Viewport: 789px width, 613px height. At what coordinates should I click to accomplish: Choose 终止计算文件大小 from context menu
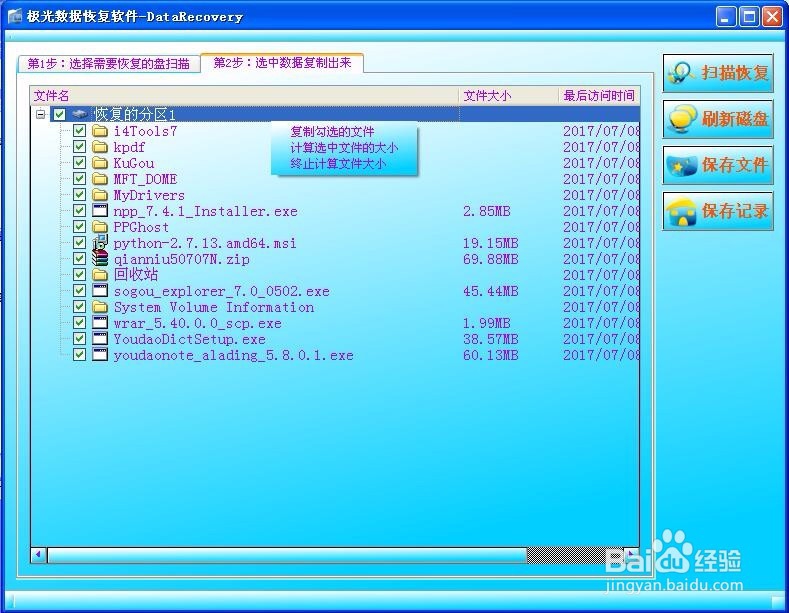(338, 164)
